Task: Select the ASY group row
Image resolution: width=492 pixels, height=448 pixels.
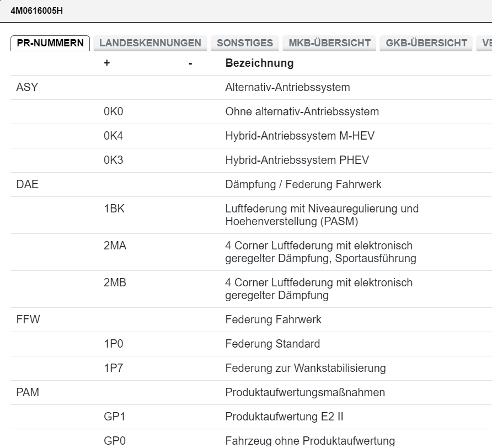Action: coord(28,88)
